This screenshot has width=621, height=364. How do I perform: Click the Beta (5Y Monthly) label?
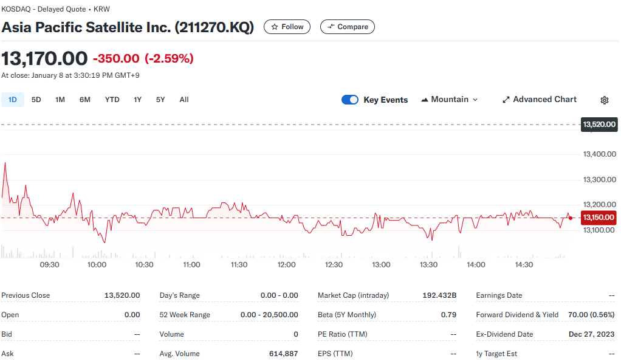tap(347, 315)
